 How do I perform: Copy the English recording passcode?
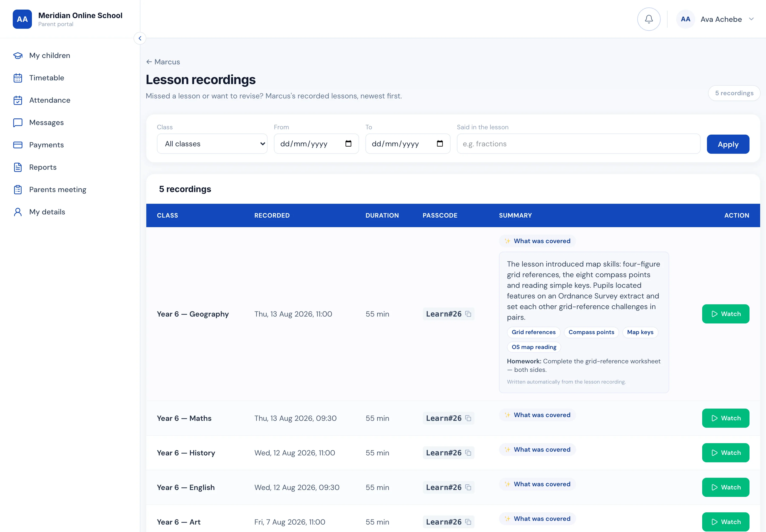tap(468, 487)
